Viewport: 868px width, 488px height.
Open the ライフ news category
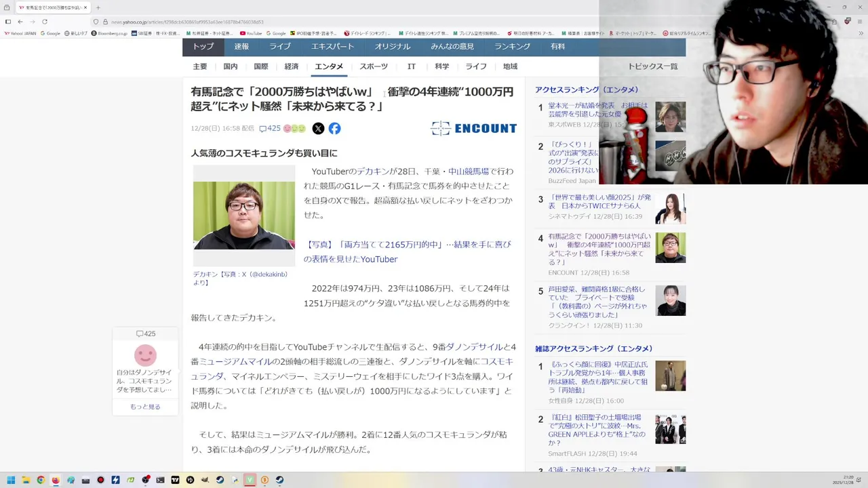tap(476, 66)
